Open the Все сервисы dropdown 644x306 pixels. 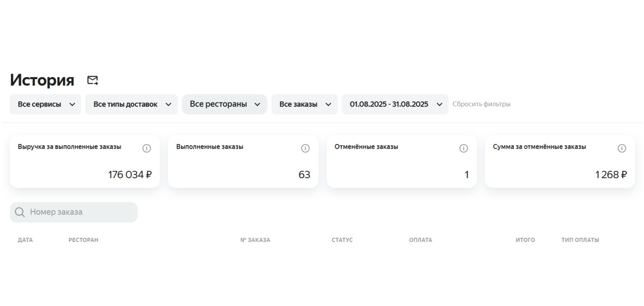(x=45, y=104)
